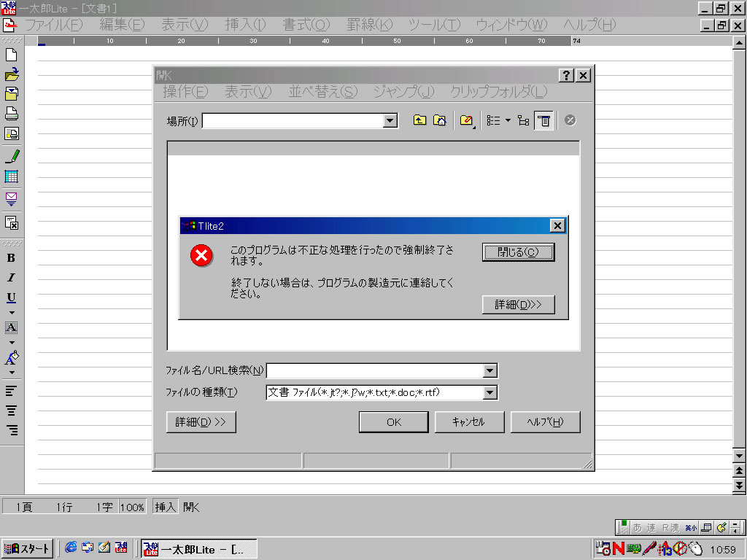Insert a table grid from toolbar
Screen dimensions: 747x560
(12, 176)
